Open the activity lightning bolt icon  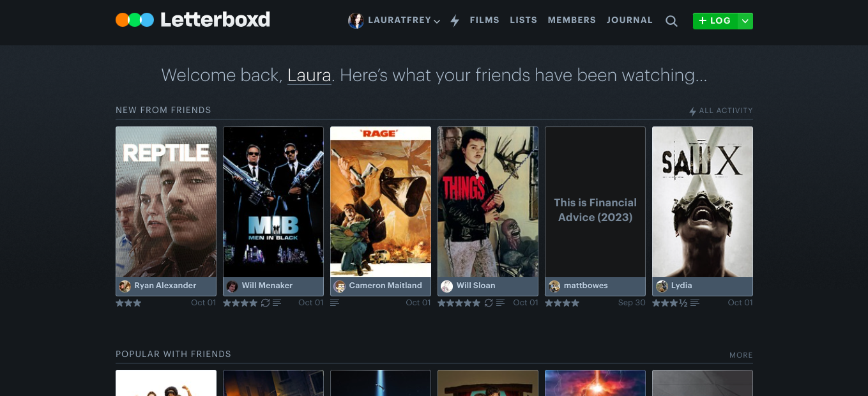coord(455,21)
